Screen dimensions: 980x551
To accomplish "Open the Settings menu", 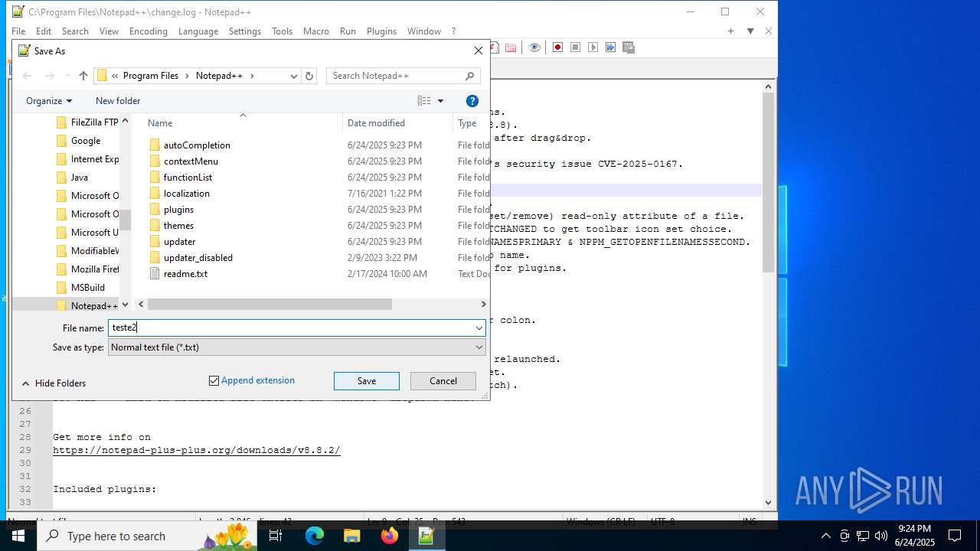I will click(x=245, y=31).
